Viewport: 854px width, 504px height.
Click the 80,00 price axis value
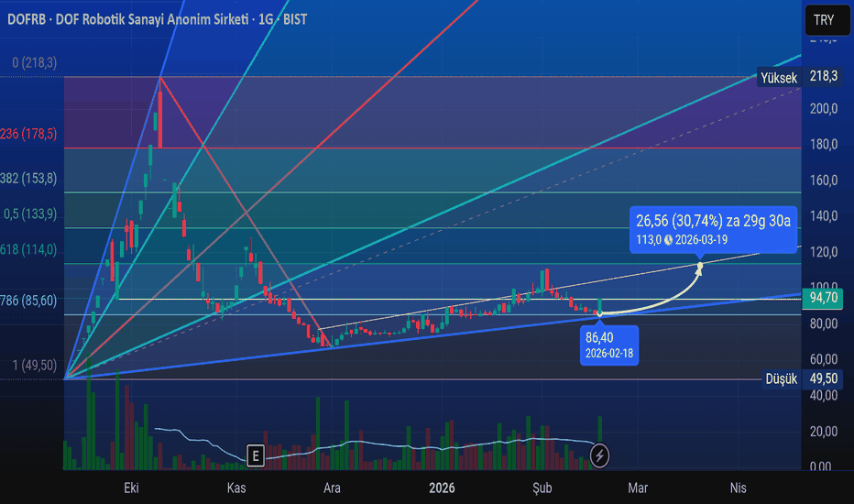click(x=824, y=323)
